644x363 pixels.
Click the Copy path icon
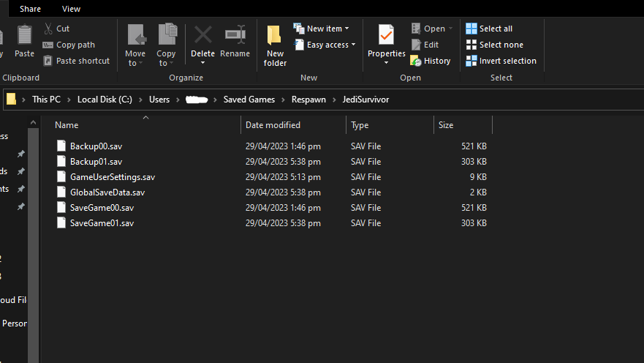(x=48, y=45)
